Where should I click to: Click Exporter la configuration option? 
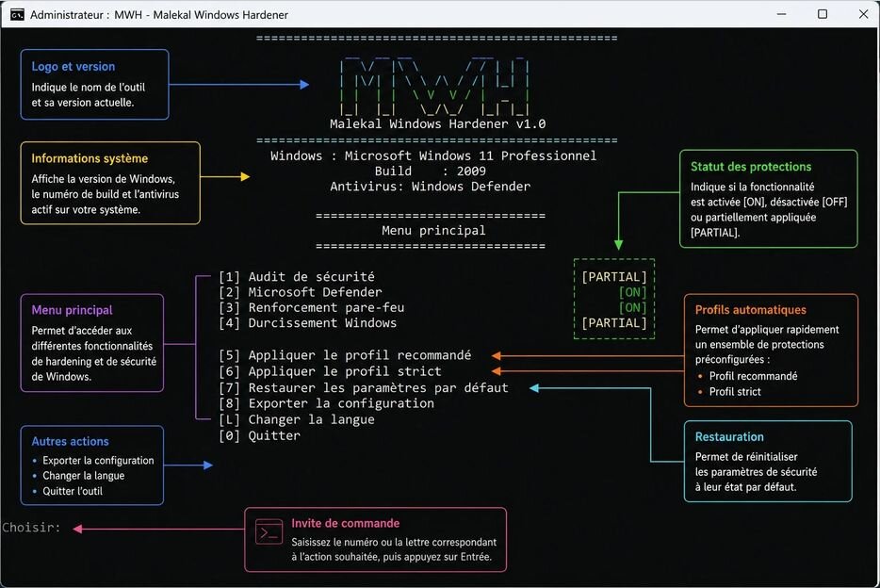pyautogui.click(x=326, y=403)
